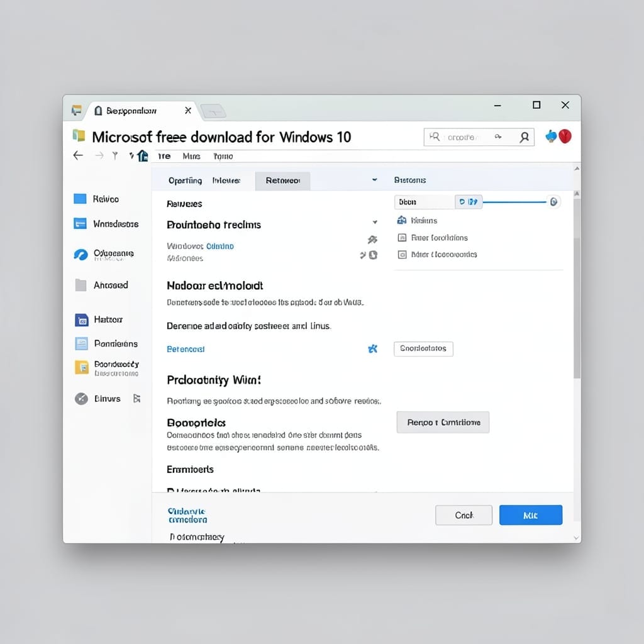Viewport: 644px width, 644px height.
Task: Click the Snonlestatos button
Action: [423, 348]
